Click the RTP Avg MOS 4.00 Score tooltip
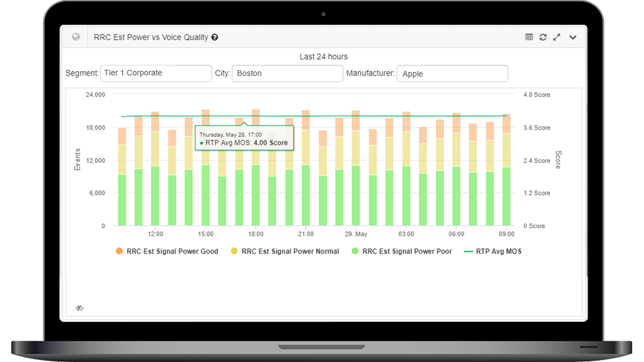Image resolution: width=644 pixels, height=362 pixels. (244, 138)
